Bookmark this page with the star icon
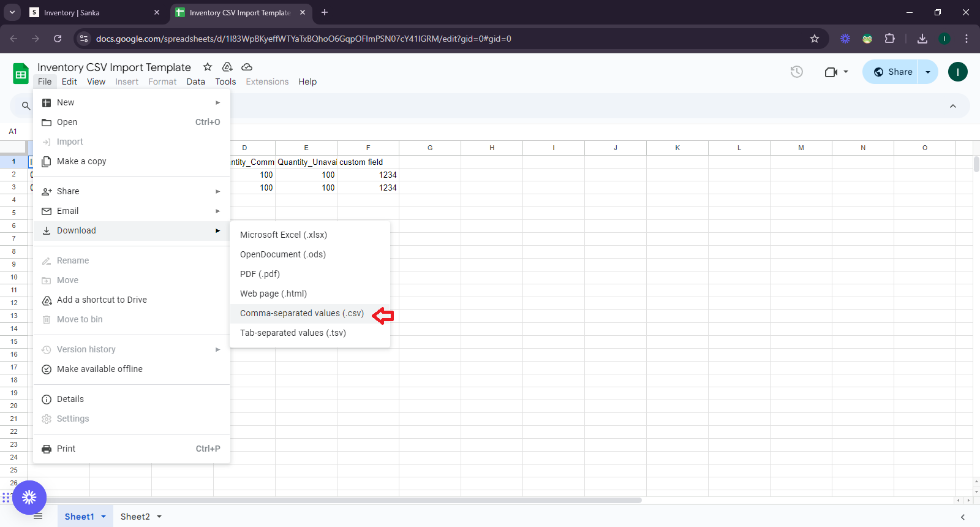 814,39
